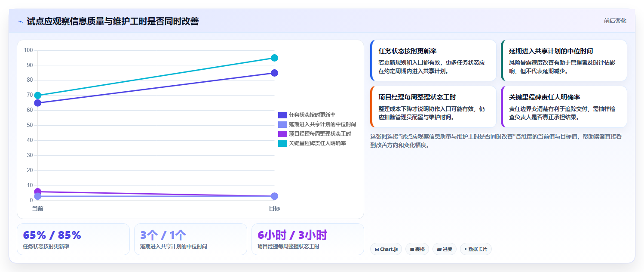The image size is (644, 272).
Task: Open the 关键里程碑责任人明确率 description card
Action: tap(564, 107)
